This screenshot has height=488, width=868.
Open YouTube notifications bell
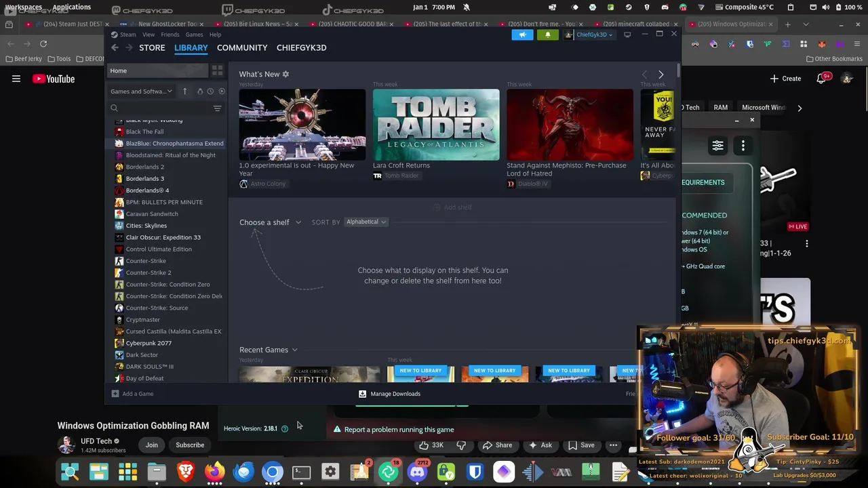click(821, 79)
